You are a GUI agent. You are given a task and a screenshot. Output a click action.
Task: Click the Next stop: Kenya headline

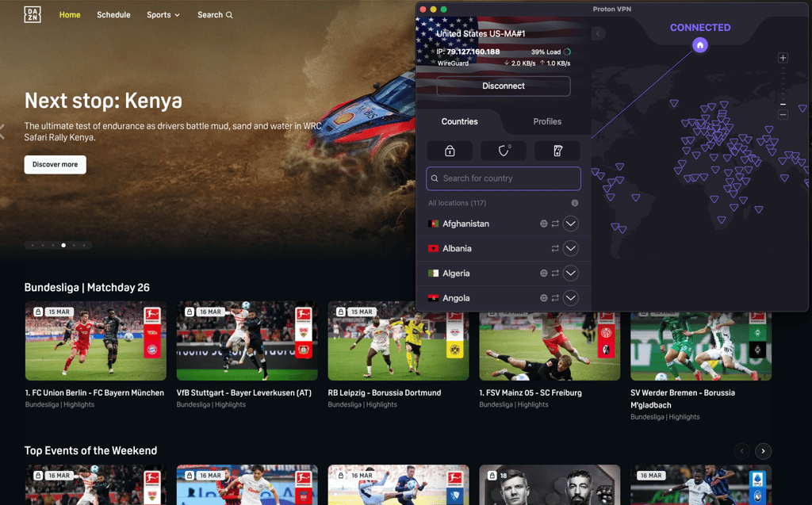click(x=103, y=101)
